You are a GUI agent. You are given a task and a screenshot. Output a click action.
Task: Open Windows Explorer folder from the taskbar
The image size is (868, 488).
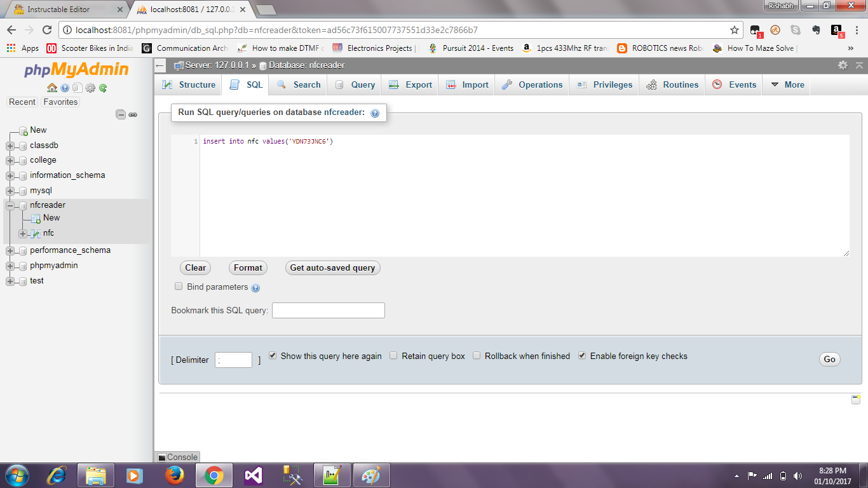click(96, 475)
